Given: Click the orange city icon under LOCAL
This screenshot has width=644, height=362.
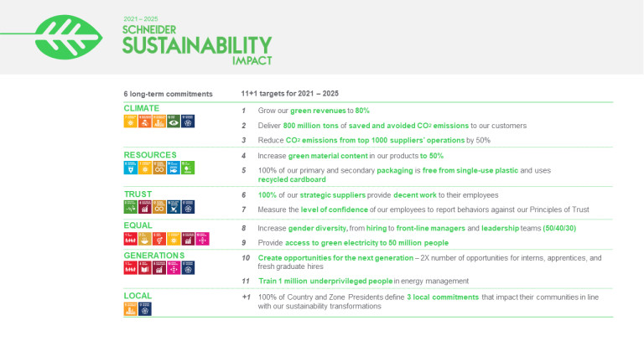Looking at the screenshot, I should [x=130, y=308].
